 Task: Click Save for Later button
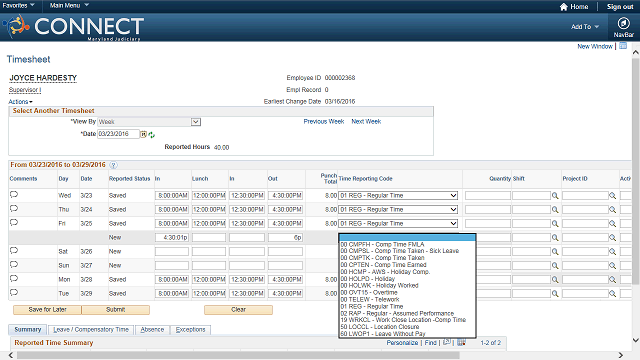47,310
